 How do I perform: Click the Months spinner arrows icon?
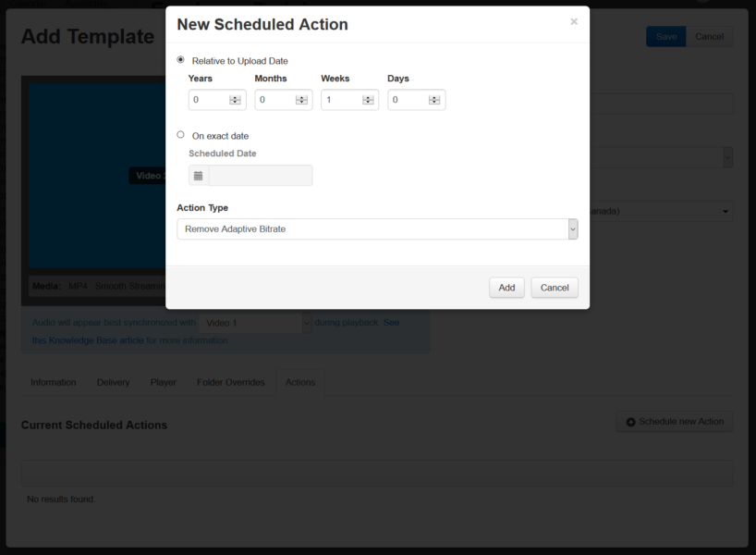coord(301,100)
